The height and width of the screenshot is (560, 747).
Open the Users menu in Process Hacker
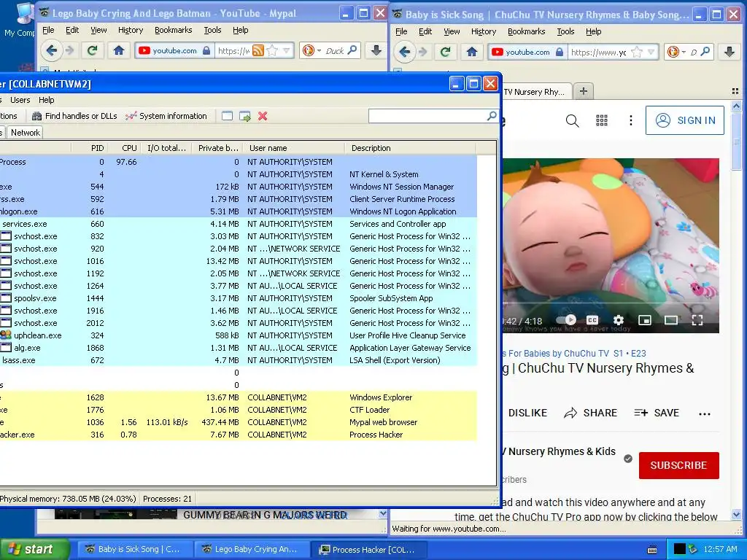(x=20, y=100)
